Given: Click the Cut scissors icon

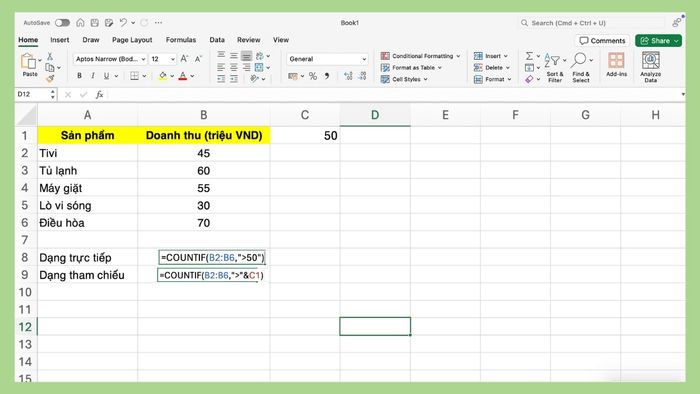Looking at the screenshot, I should click(x=50, y=56).
